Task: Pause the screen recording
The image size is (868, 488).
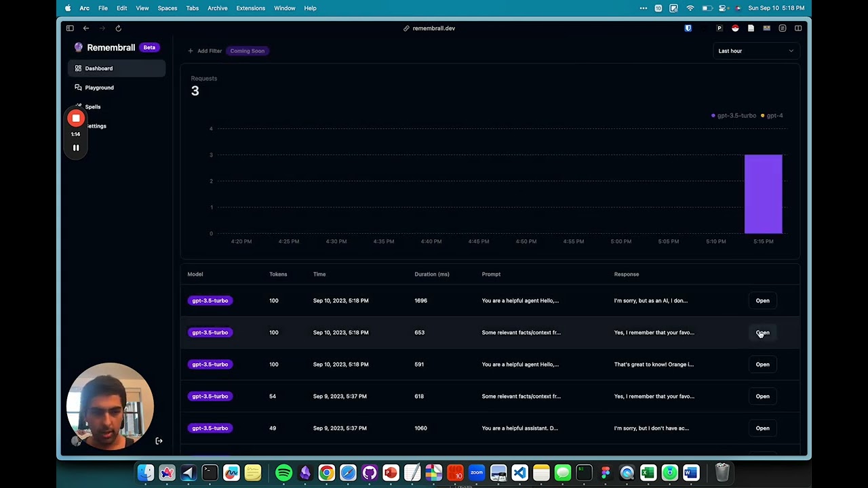Action: point(76,148)
